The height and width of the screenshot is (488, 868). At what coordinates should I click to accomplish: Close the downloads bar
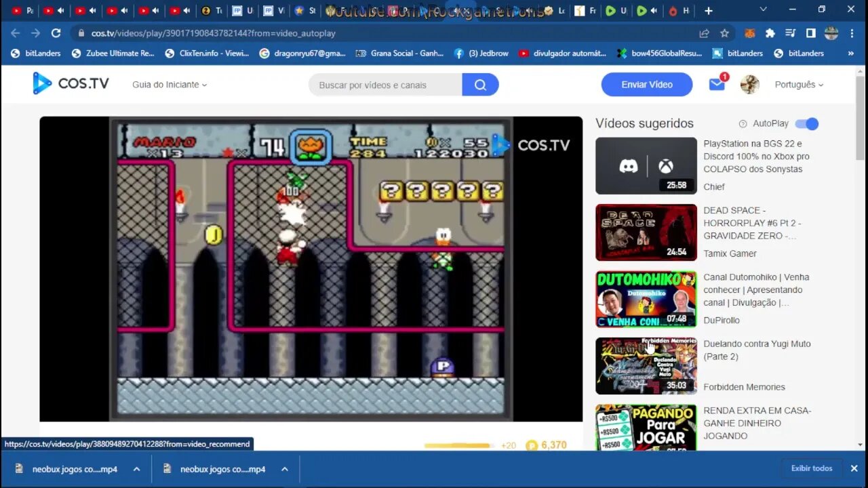click(x=854, y=468)
